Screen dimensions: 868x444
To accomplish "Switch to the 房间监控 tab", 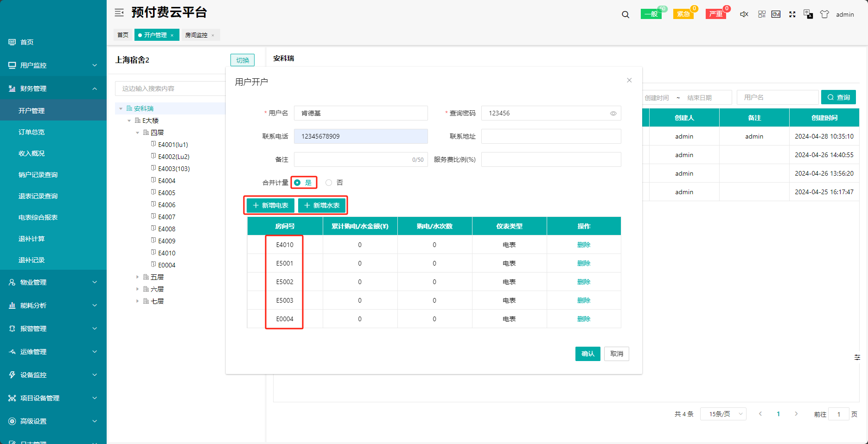I will pyautogui.click(x=196, y=35).
